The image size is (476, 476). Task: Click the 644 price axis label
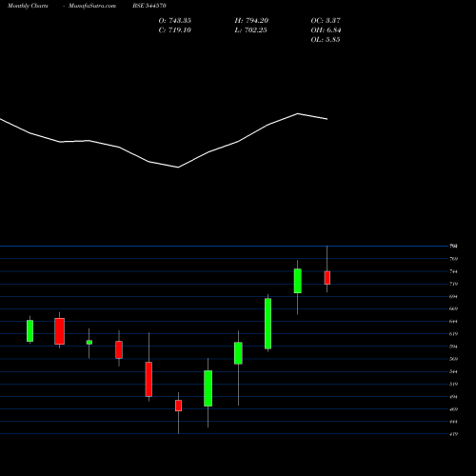454,322
